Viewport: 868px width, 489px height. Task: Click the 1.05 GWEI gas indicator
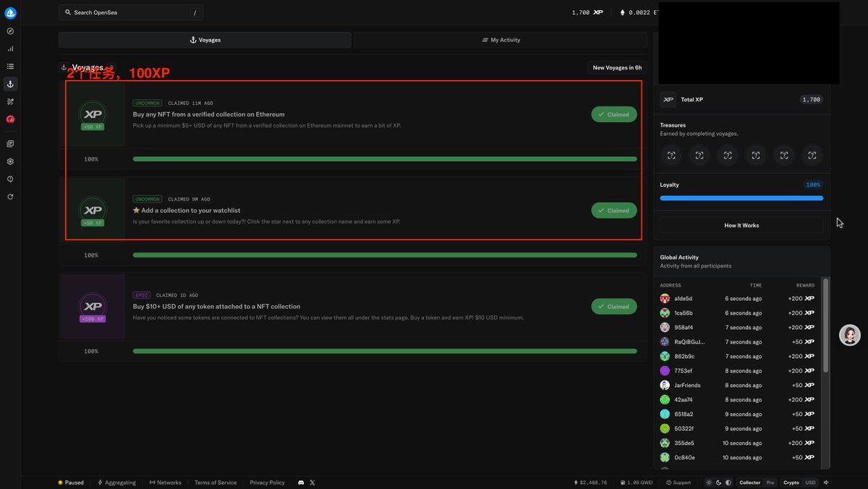pos(637,482)
